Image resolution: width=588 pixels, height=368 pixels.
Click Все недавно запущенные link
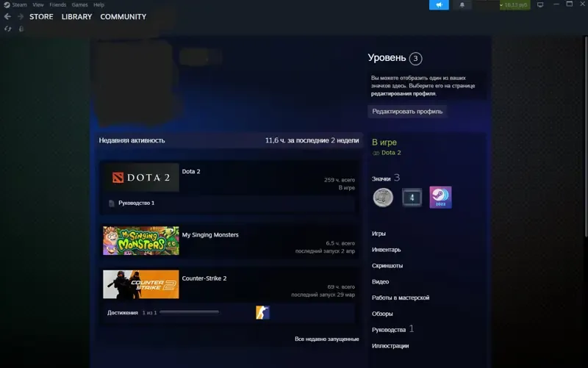326,339
